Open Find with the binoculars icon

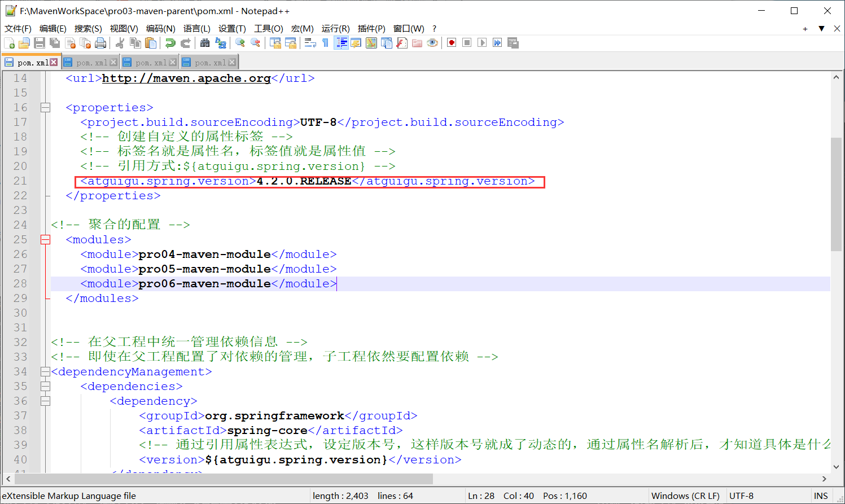(x=205, y=43)
